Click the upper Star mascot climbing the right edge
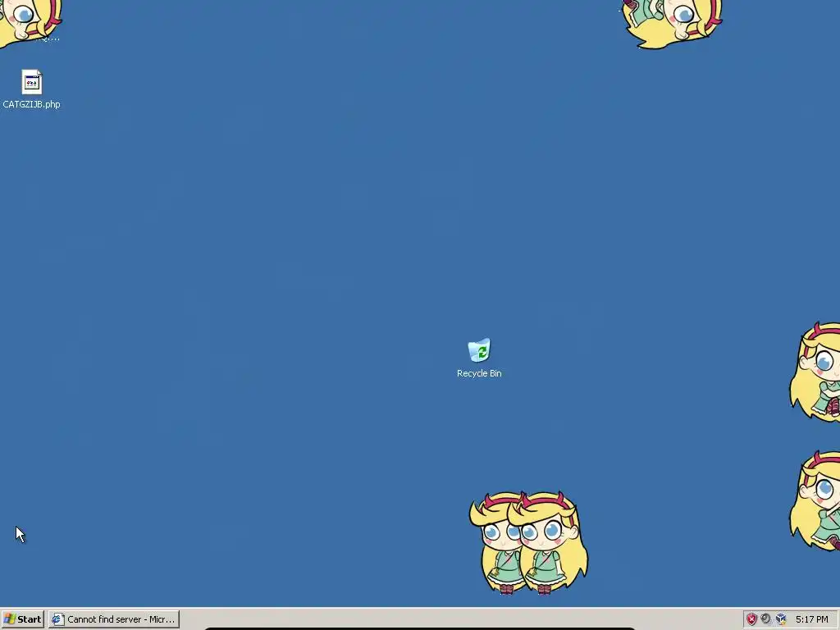Viewport: 840px width, 630px height. coord(815,372)
